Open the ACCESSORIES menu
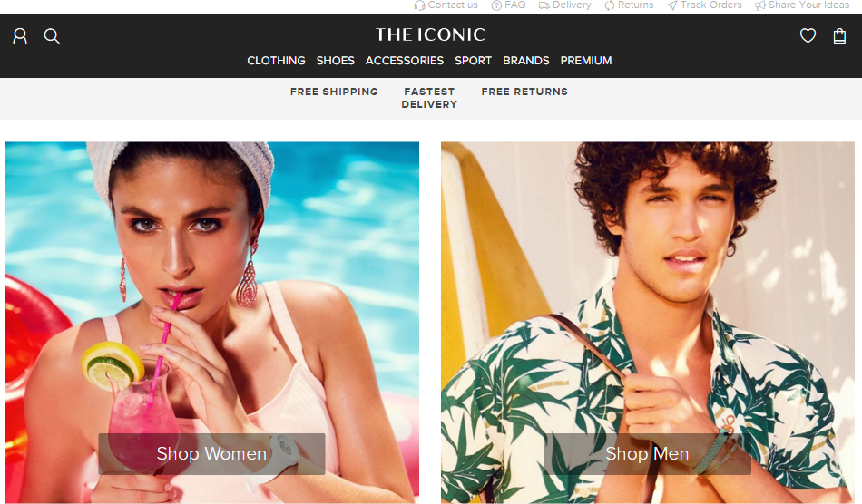Screen dimensions: 862x504 (405, 61)
